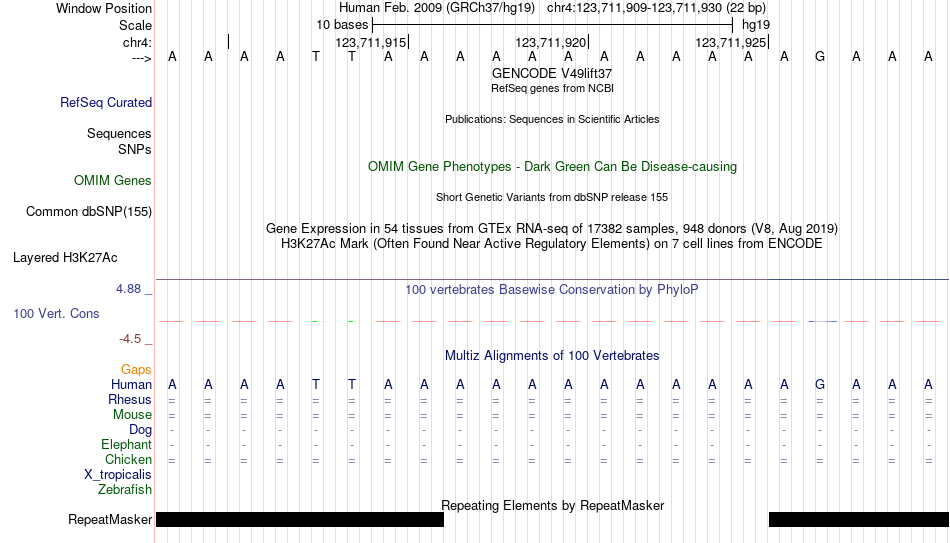Select the Dog alignment row label

coord(141,430)
